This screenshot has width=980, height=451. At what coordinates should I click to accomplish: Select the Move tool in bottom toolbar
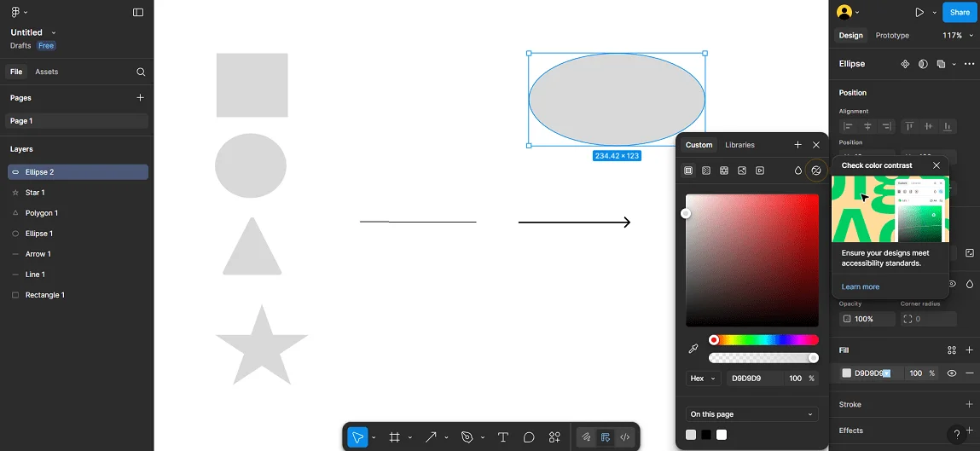[357, 437]
